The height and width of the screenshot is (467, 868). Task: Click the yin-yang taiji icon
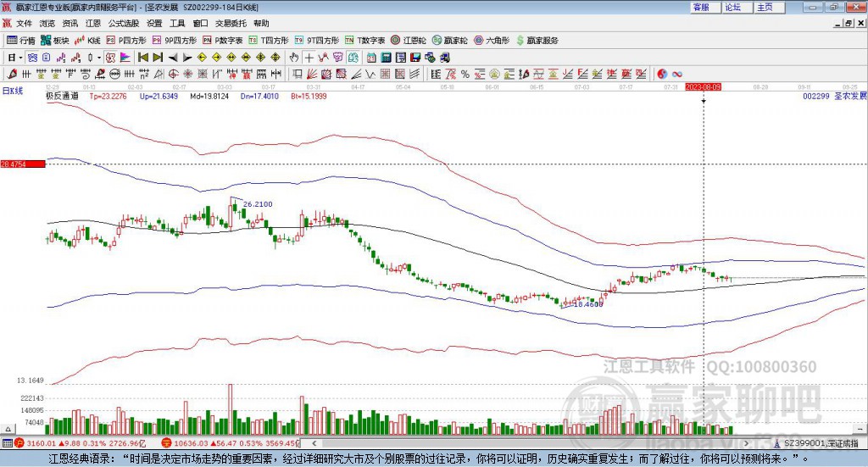[662, 75]
